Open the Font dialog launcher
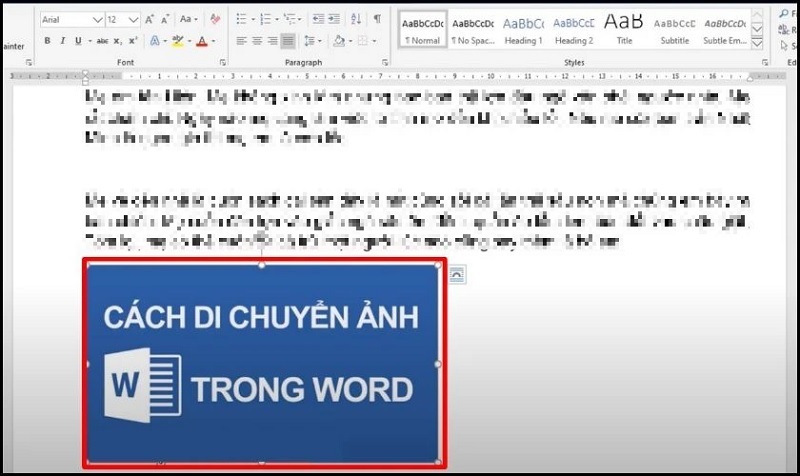This screenshot has width=800, height=476. click(x=222, y=62)
